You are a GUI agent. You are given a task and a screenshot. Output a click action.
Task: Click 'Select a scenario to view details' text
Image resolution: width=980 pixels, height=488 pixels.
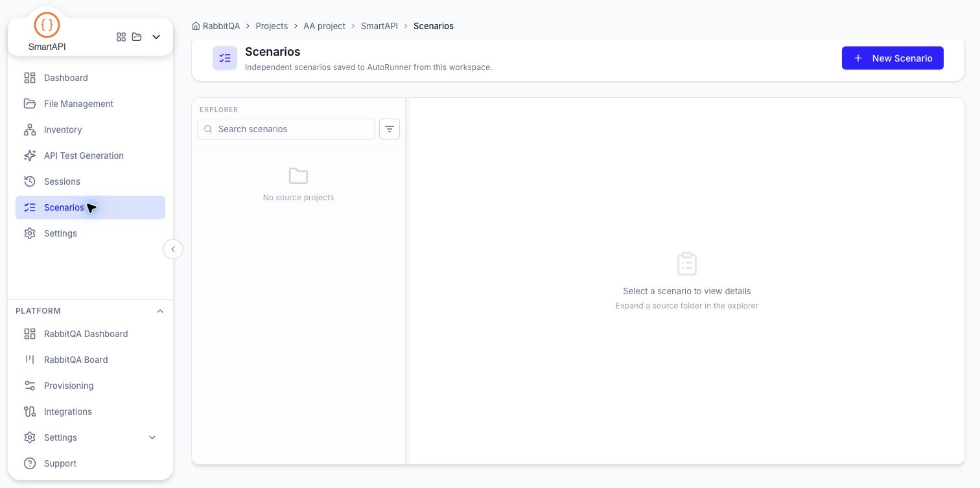(x=687, y=291)
